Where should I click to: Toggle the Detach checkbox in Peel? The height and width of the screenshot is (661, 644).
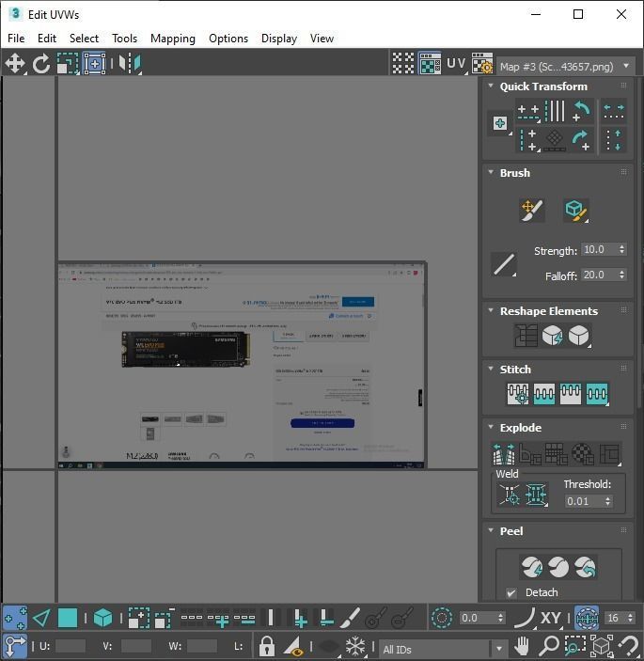click(x=511, y=592)
